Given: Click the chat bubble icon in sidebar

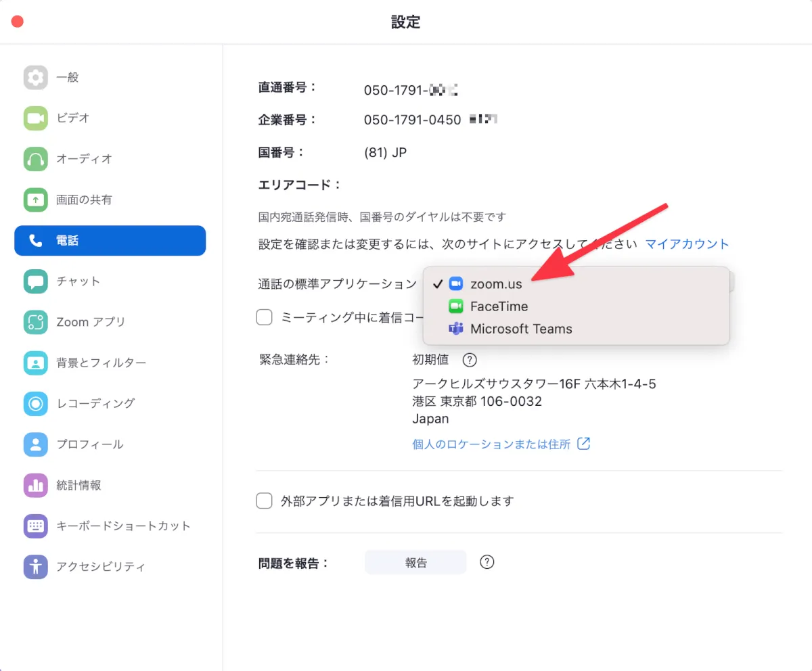Looking at the screenshot, I should click(35, 281).
